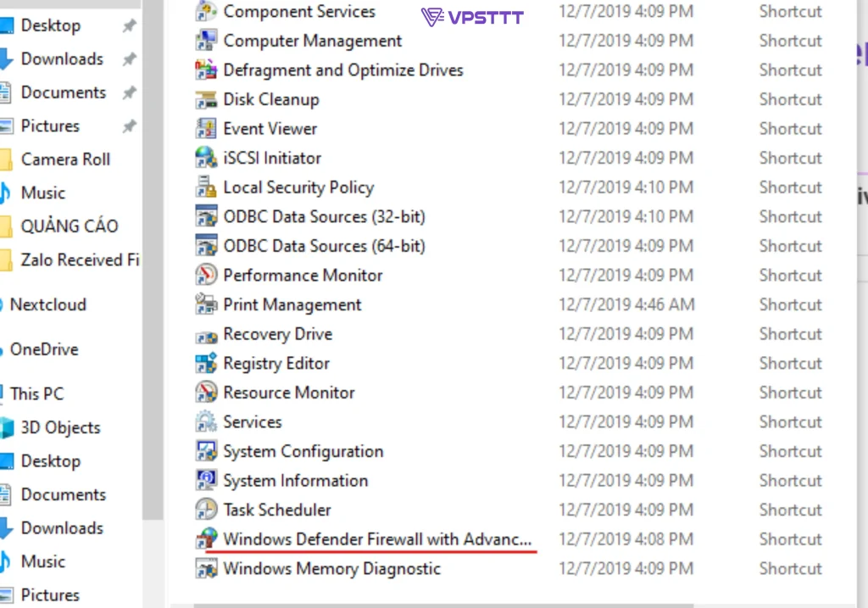
Task: Open the QUẢNG CÁO folder
Action: [x=70, y=226]
